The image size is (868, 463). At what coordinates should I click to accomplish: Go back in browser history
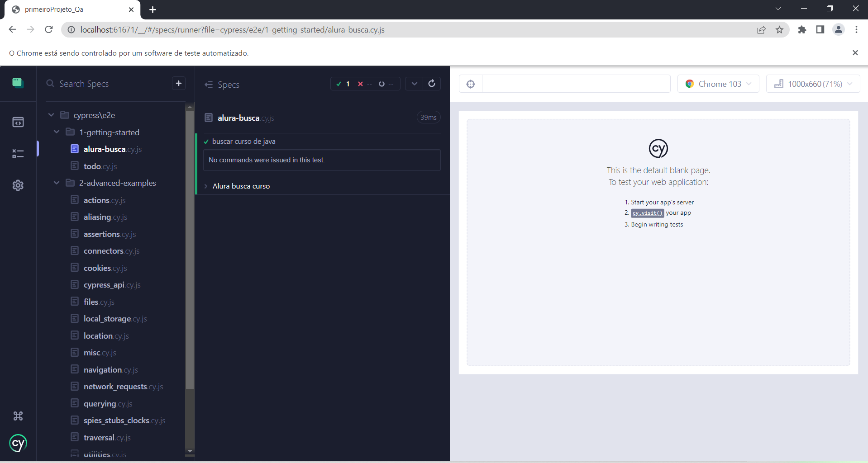pos(12,30)
